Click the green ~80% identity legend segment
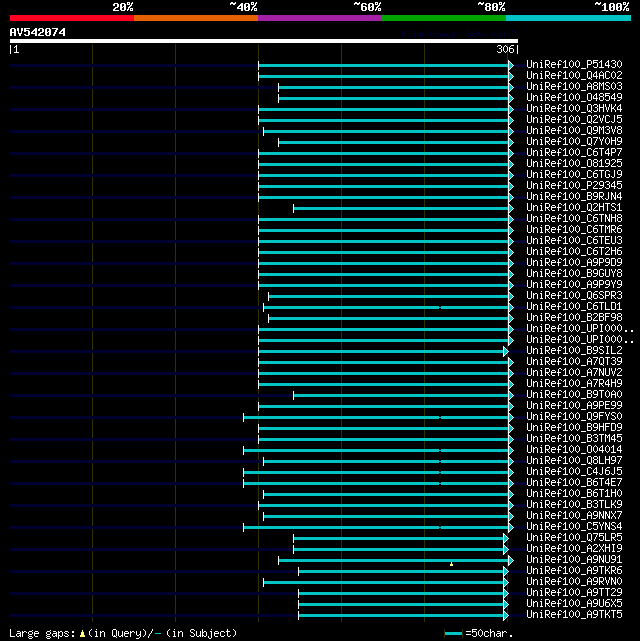The height and width of the screenshot is (641, 640). pos(444,18)
